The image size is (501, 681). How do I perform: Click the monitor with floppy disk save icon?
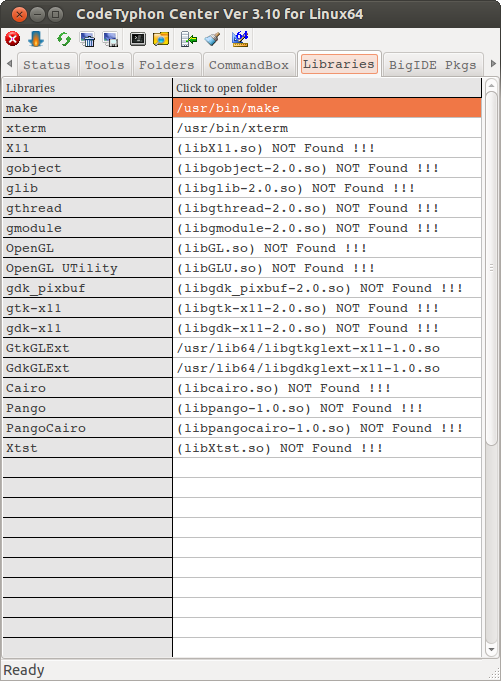pyautogui.click(x=110, y=39)
